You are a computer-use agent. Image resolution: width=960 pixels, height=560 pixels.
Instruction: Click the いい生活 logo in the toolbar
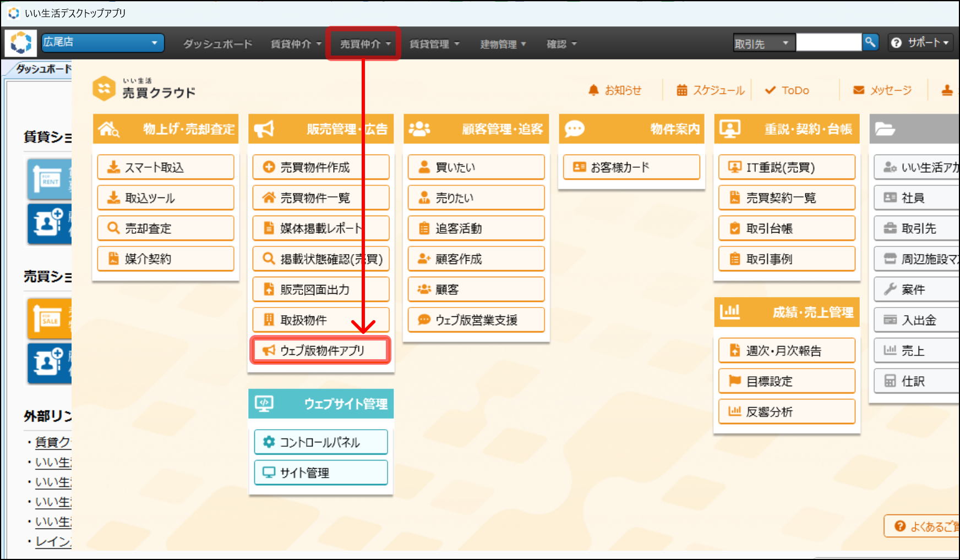click(x=21, y=42)
